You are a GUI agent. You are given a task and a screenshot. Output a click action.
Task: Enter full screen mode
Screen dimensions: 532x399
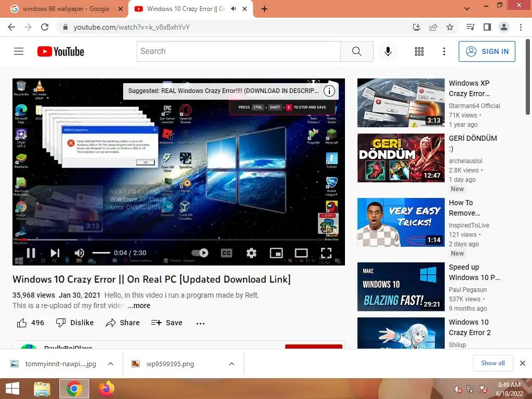(326, 253)
